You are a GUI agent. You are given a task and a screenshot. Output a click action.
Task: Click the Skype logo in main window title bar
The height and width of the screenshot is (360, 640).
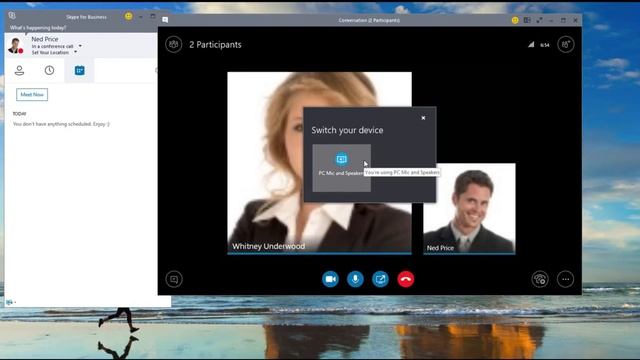[x=12, y=16]
